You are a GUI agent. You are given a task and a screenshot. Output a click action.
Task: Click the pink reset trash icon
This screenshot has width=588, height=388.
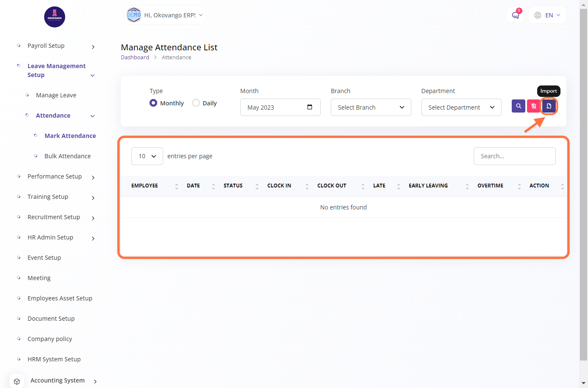tap(533, 106)
